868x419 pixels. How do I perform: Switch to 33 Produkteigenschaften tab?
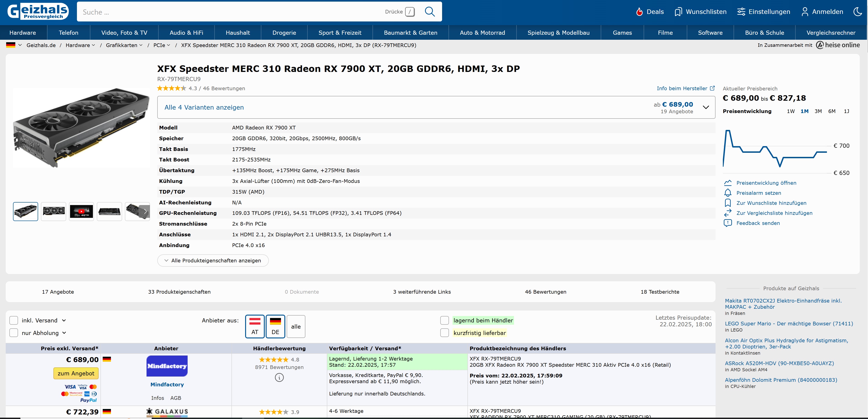tap(179, 292)
